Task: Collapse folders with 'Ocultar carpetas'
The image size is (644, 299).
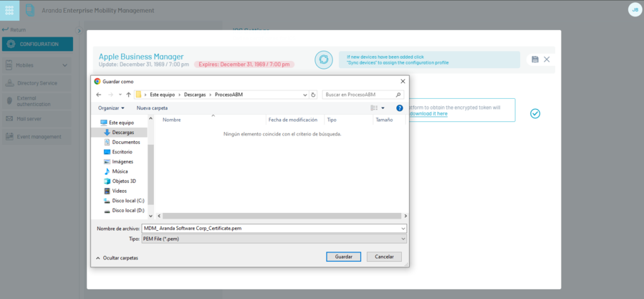Action: tap(117, 258)
